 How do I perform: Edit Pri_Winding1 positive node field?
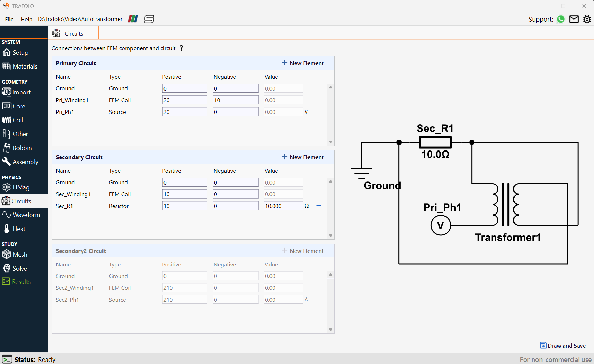tap(185, 100)
